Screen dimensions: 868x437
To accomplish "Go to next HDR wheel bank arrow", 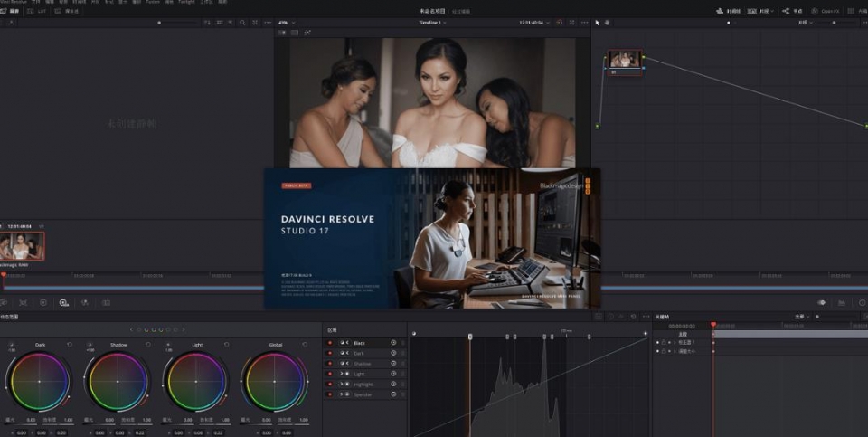I will tap(184, 329).
